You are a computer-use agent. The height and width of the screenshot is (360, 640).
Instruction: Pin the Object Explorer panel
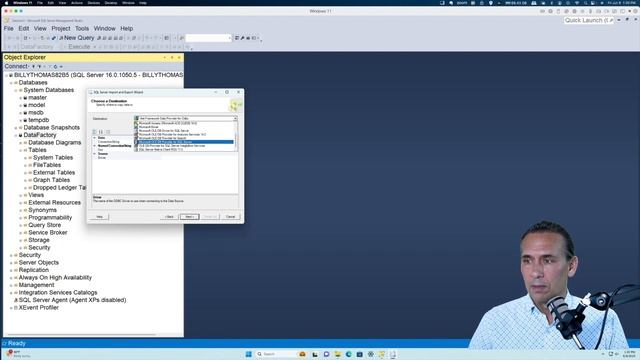click(x=172, y=58)
